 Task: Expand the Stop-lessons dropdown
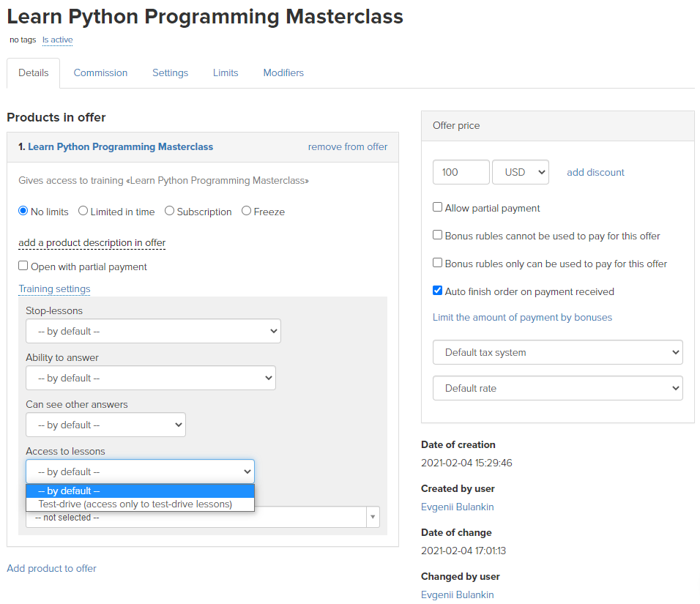click(153, 331)
